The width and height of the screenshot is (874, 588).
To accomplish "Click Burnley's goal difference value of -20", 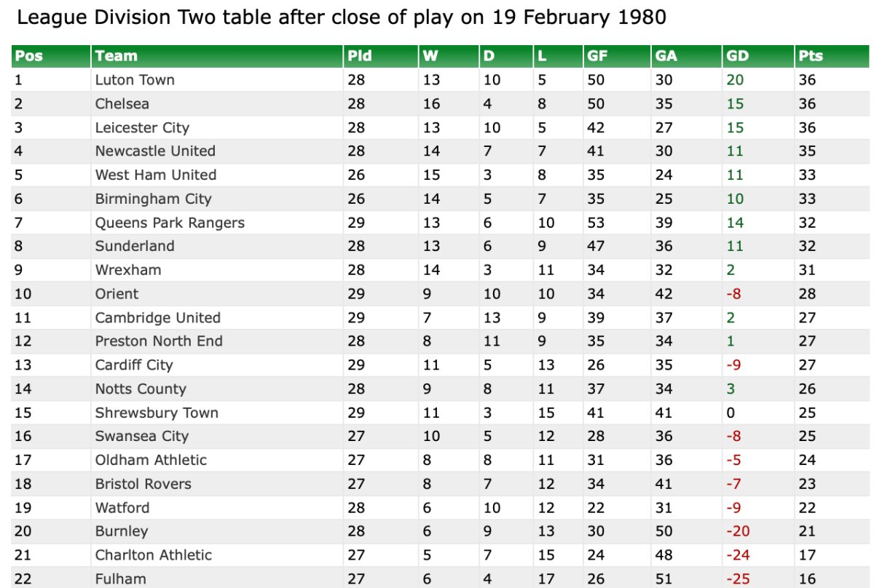I will pyautogui.click(x=738, y=531).
